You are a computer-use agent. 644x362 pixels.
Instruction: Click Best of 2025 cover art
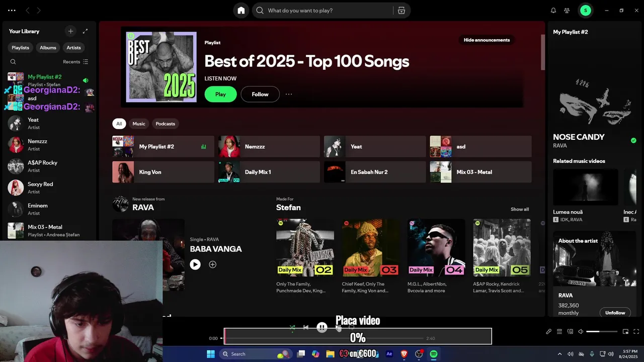161,67
